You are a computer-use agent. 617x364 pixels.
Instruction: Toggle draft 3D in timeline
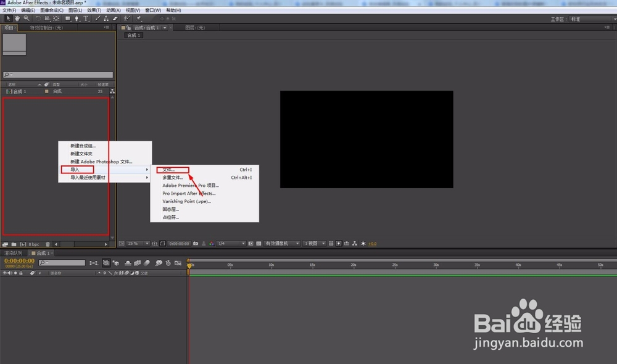click(x=116, y=263)
